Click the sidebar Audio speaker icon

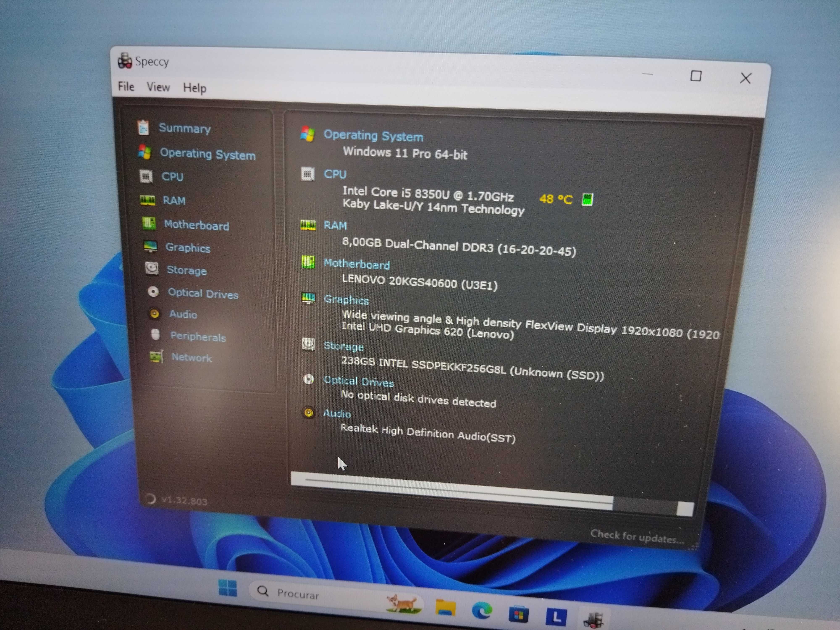click(154, 313)
